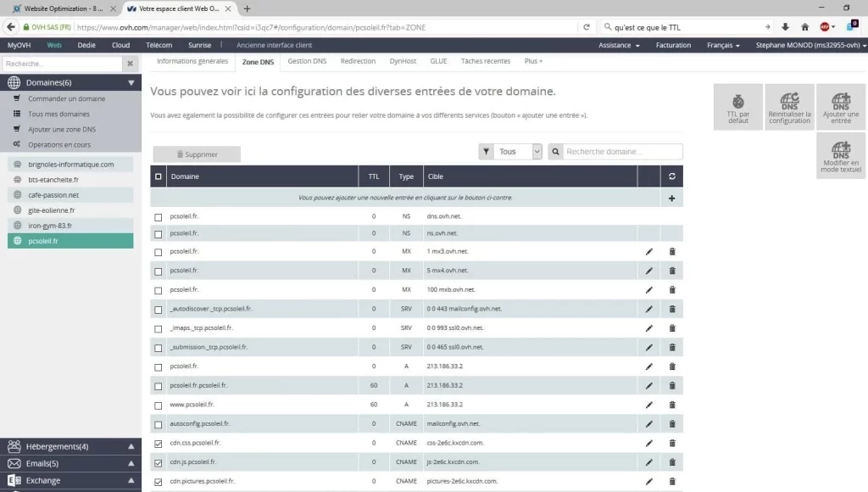Image resolution: width=868 pixels, height=492 pixels.
Task: Remove the _submission._tcp SRV record with trash icon
Action: 672,348
